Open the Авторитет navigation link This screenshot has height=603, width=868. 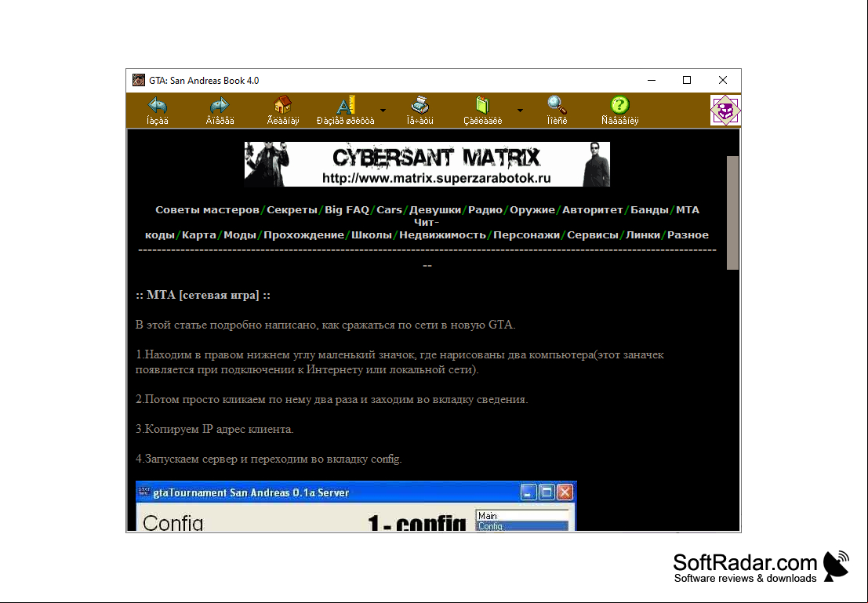[592, 210]
